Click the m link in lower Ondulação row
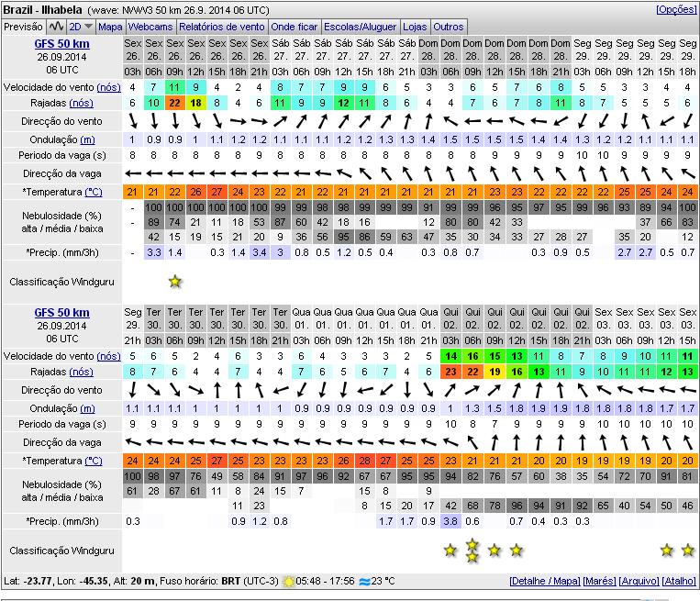 [x=87, y=408]
